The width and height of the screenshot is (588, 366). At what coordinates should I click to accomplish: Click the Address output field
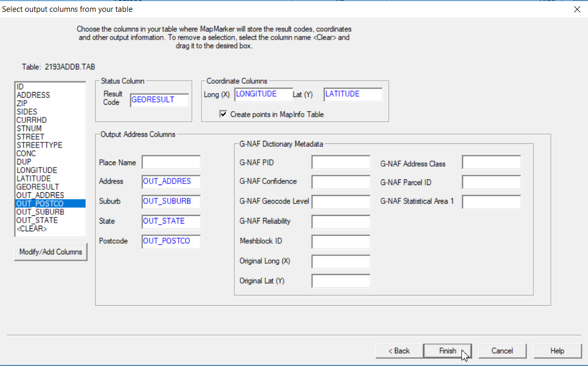tap(171, 181)
